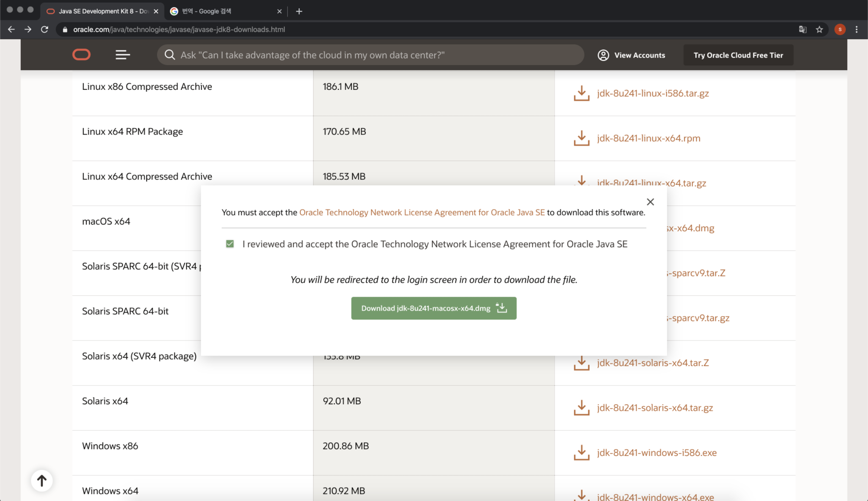Open Oracle Technology Network License Agreement link

click(x=422, y=213)
